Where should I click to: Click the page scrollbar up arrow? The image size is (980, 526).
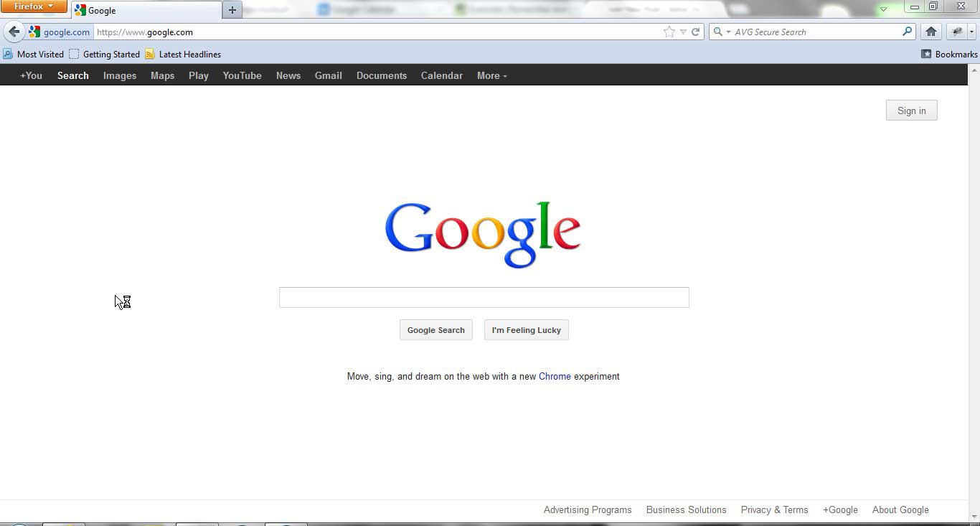[x=974, y=70]
